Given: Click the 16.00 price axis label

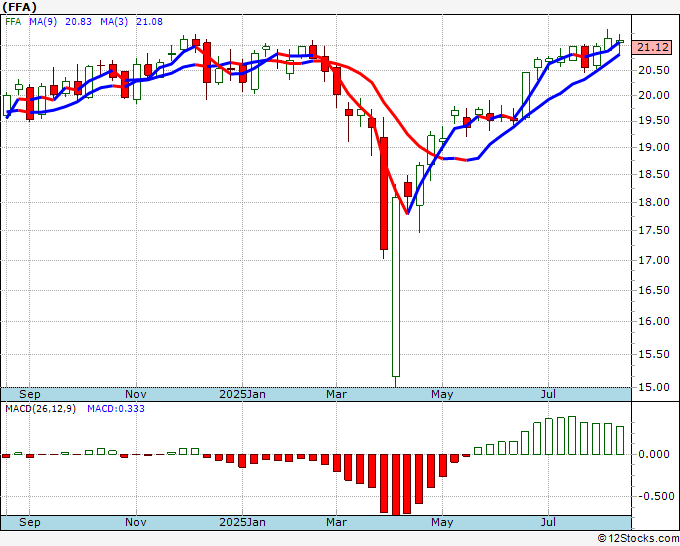Looking at the screenshot, I should point(654,321).
